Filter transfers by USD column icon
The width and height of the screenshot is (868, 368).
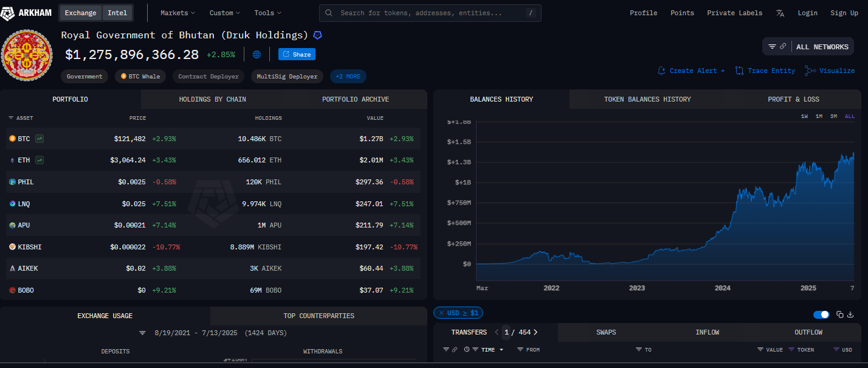(836, 350)
